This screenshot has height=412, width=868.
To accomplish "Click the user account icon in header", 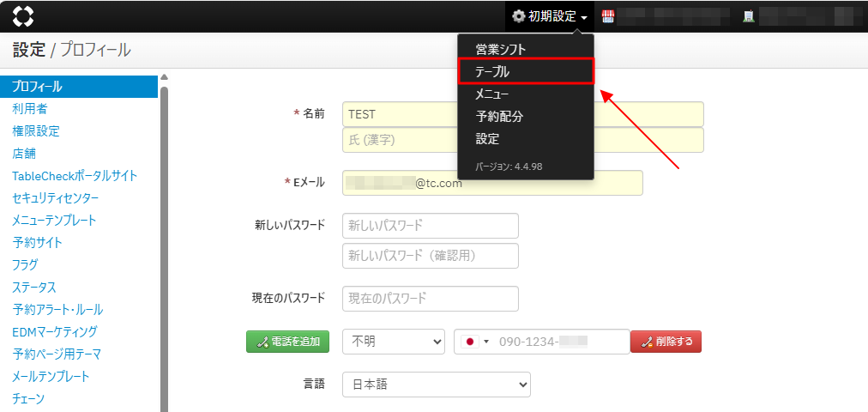I will (x=748, y=16).
